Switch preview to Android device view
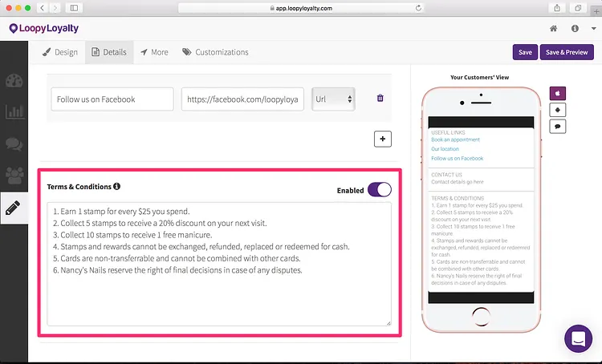This screenshot has width=602, height=364. [558, 110]
